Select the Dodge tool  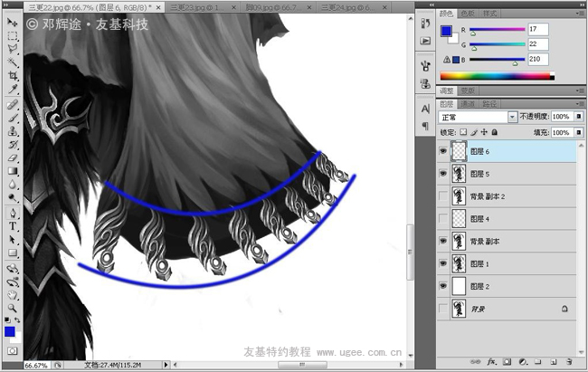click(12, 198)
